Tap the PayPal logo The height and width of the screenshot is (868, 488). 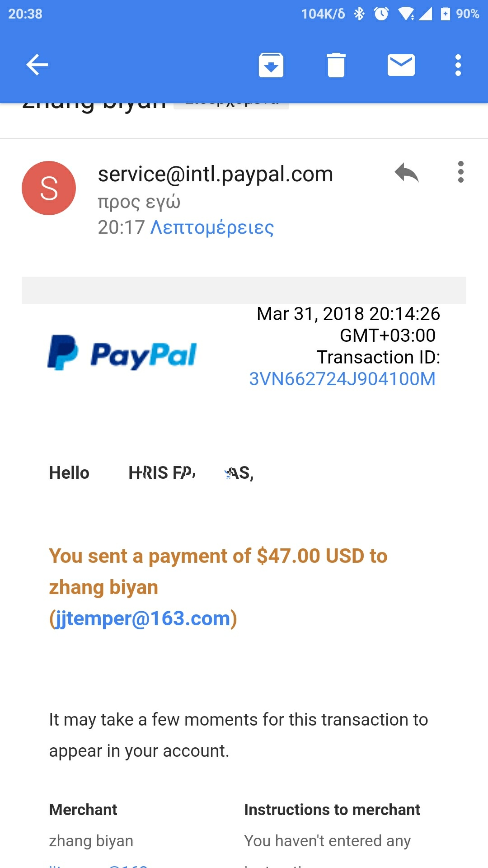click(122, 353)
